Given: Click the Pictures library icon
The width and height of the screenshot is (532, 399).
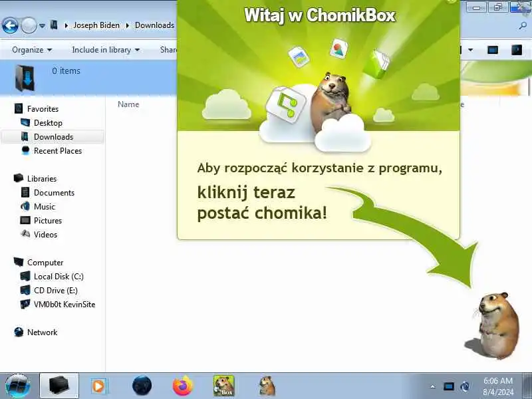Looking at the screenshot, I should pos(25,221).
